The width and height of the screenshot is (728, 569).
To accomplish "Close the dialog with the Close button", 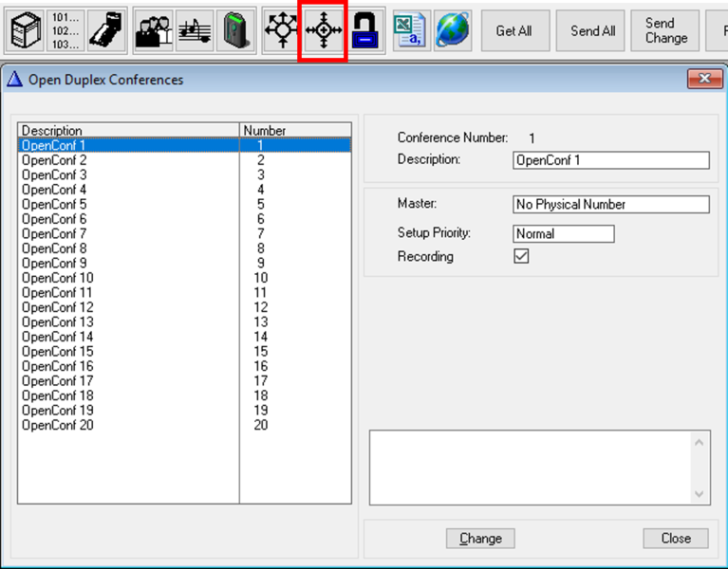I will (676, 538).
